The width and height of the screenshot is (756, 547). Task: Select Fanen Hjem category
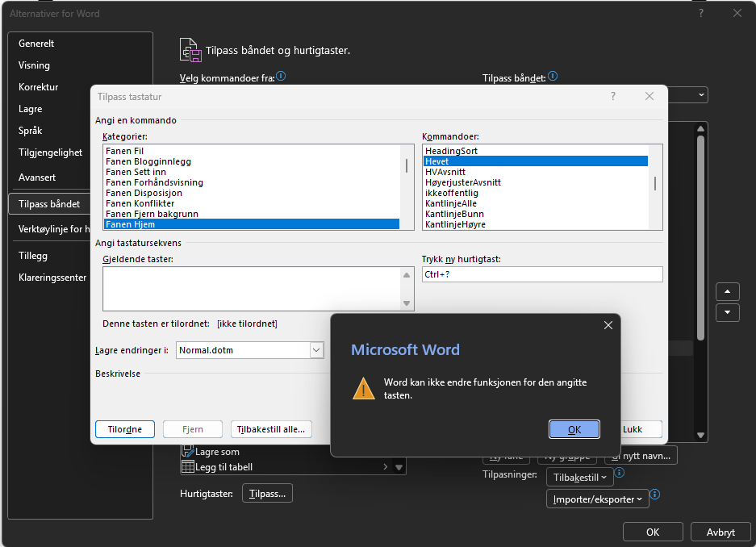252,224
